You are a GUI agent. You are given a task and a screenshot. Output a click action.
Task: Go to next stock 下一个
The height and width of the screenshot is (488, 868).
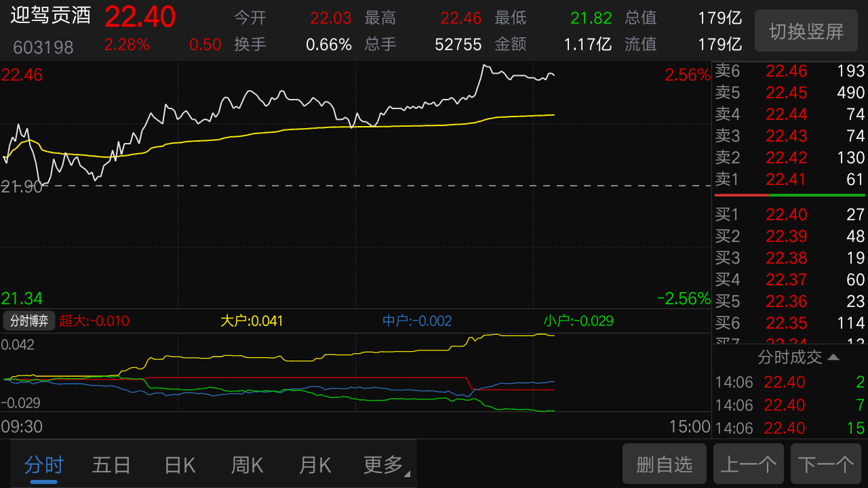826,464
